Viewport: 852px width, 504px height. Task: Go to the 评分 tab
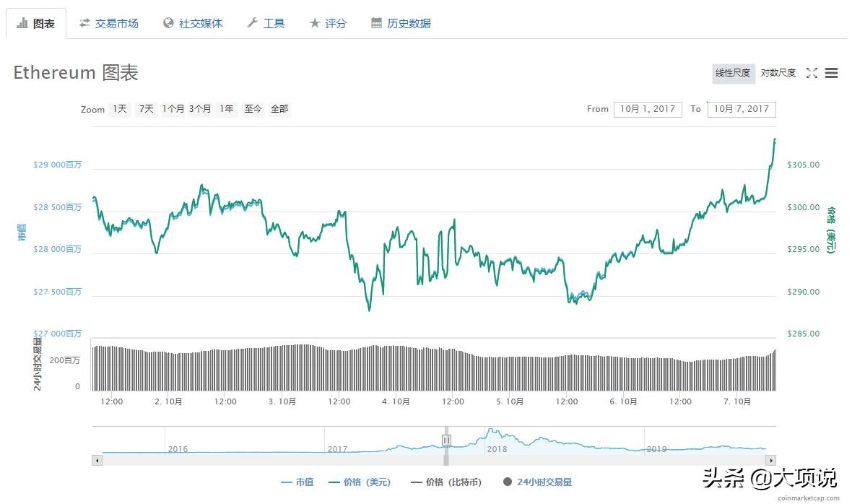pos(328,23)
